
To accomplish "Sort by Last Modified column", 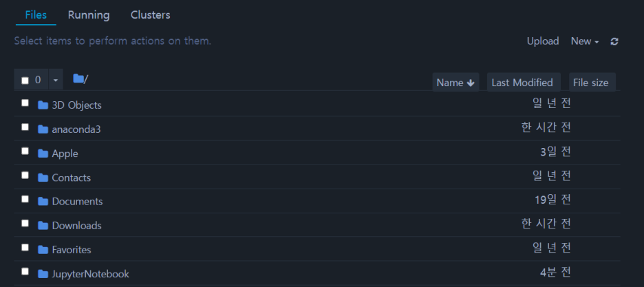I will 523,83.
